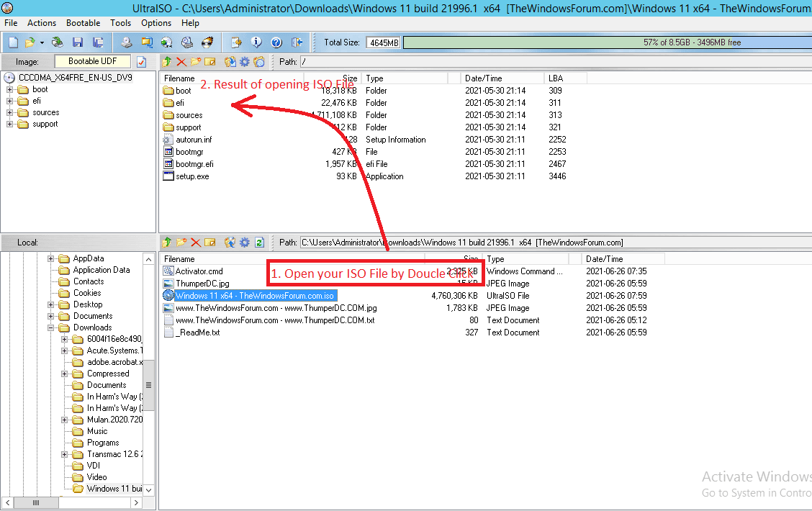Click the refresh icon in the local panel
Screen dimensions: 812x511
(x=258, y=243)
